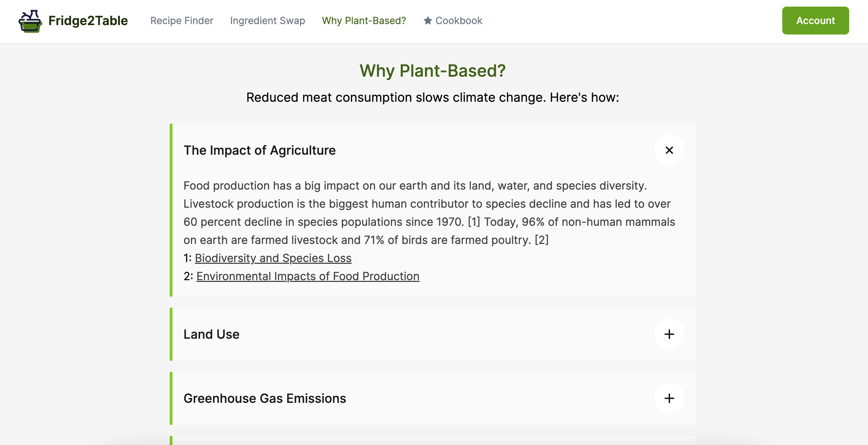Go to Ingredient Swap in the navigation
The image size is (868, 445).
pyautogui.click(x=268, y=21)
